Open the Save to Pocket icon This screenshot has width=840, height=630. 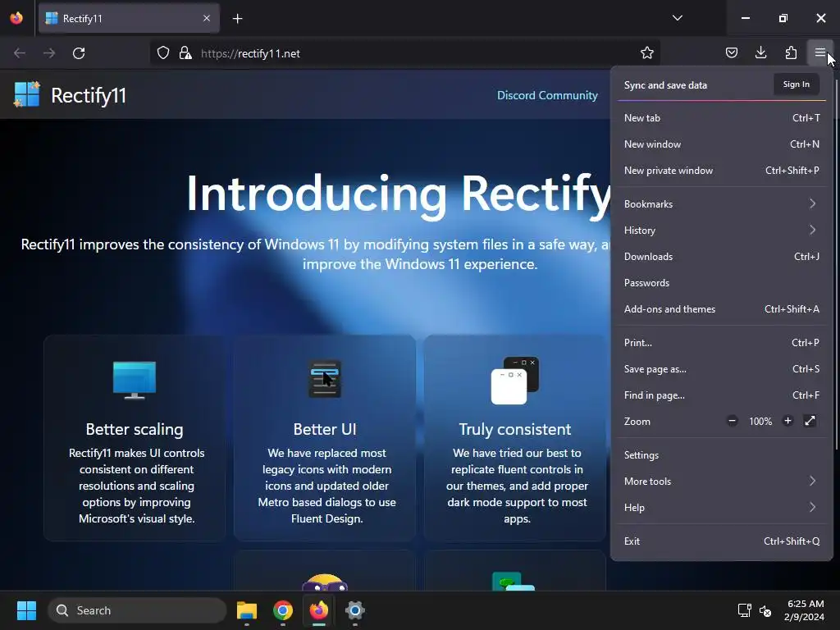click(732, 52)
